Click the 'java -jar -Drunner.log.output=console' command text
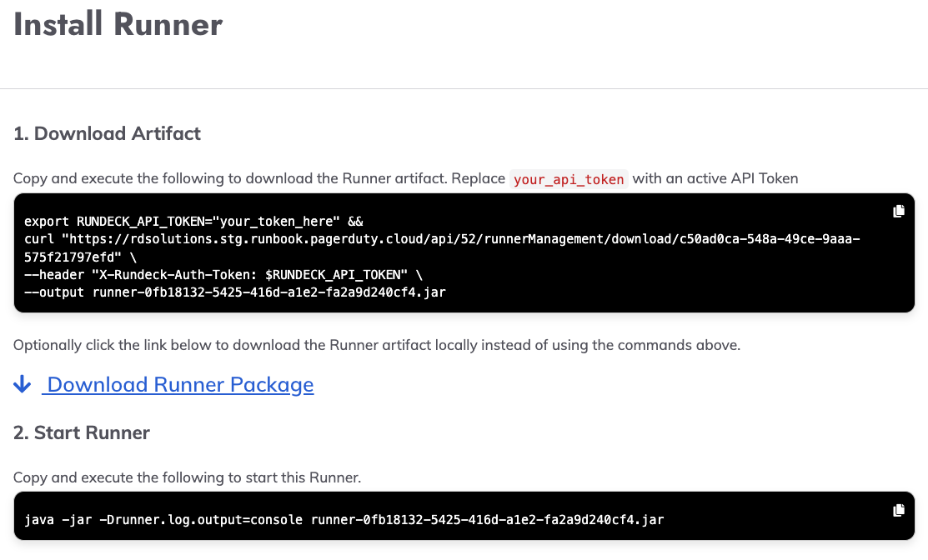The height and width of the screenshot is (560, 928). [x=344, y=520]
